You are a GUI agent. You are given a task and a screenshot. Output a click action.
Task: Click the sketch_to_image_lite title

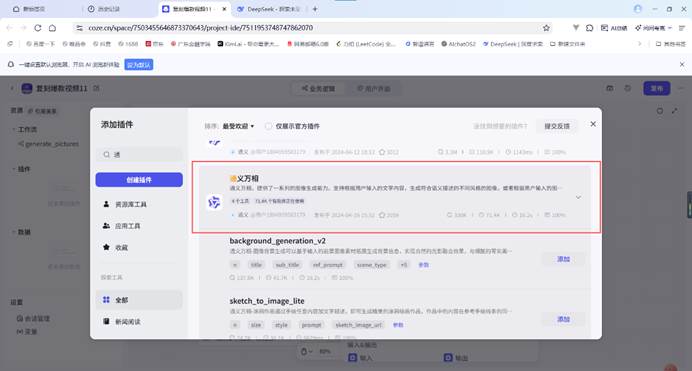coord(267,301)
